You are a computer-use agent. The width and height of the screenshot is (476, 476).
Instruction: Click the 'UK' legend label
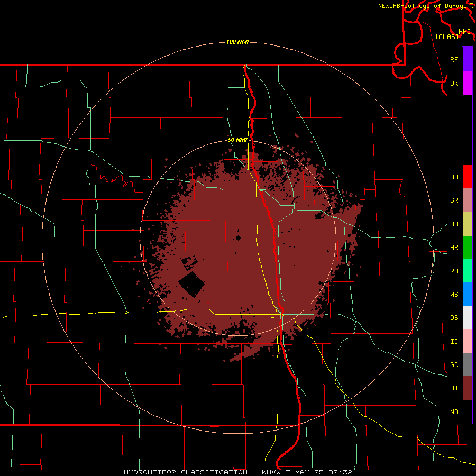click(x=454, y=83)
